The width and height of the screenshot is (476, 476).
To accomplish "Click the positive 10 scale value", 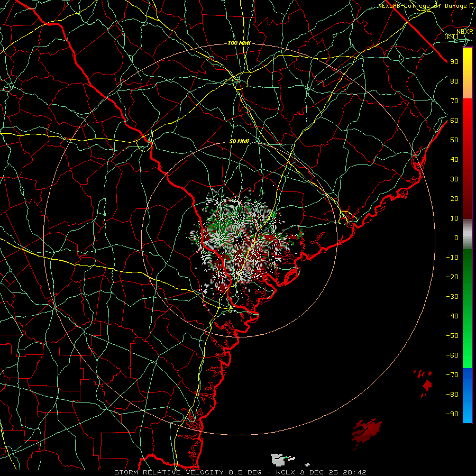I will point(454,218).
